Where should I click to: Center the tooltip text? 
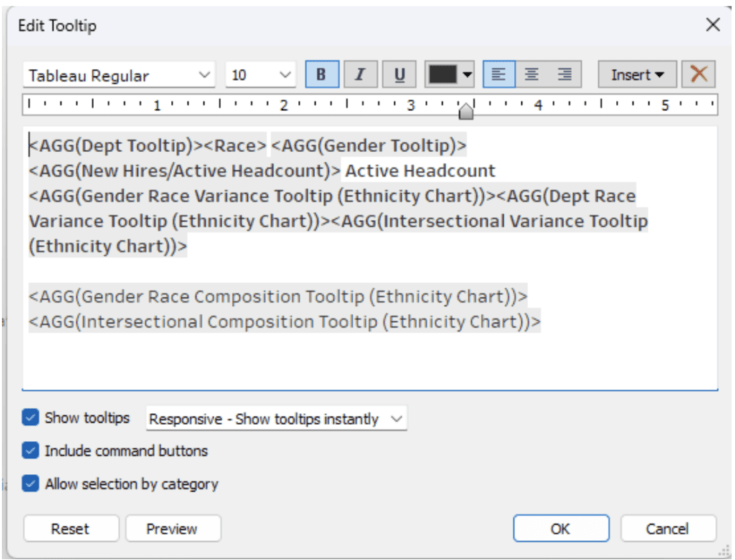533,73
